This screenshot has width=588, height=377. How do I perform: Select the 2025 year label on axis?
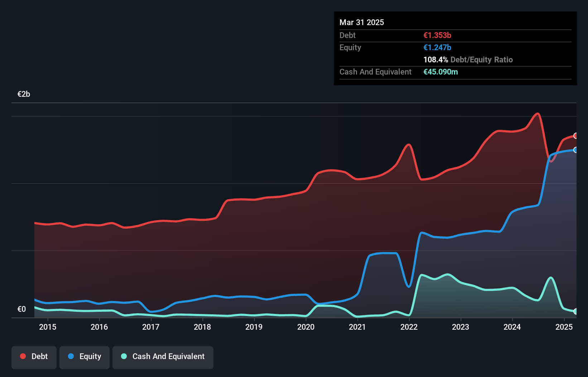click(564, 327)
